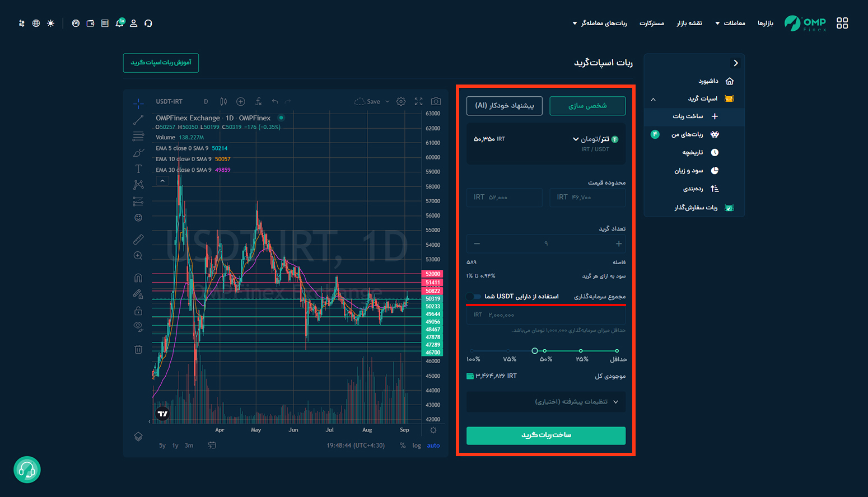
Task: Open the forecast and position tools
Action: click(x=138, y=201)
